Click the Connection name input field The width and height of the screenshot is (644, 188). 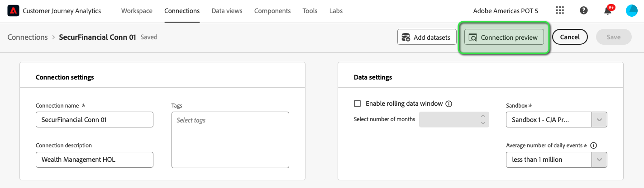pyautogui.click(x=95, y=120)
